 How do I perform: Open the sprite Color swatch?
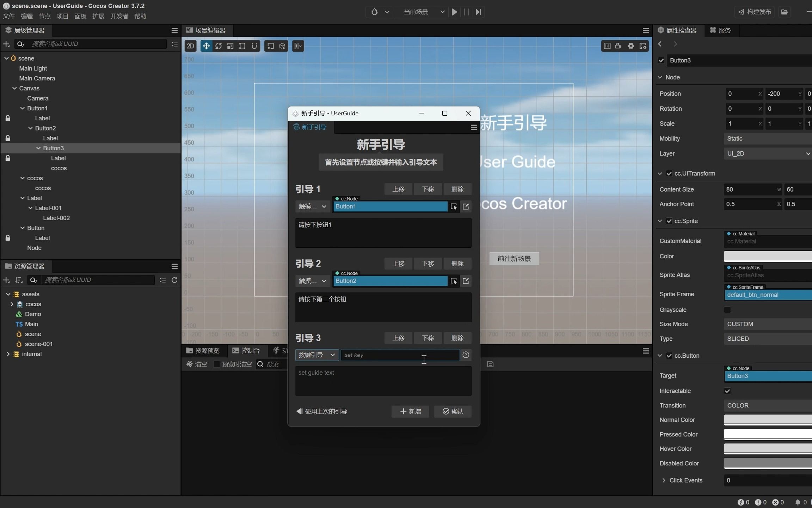768,256
